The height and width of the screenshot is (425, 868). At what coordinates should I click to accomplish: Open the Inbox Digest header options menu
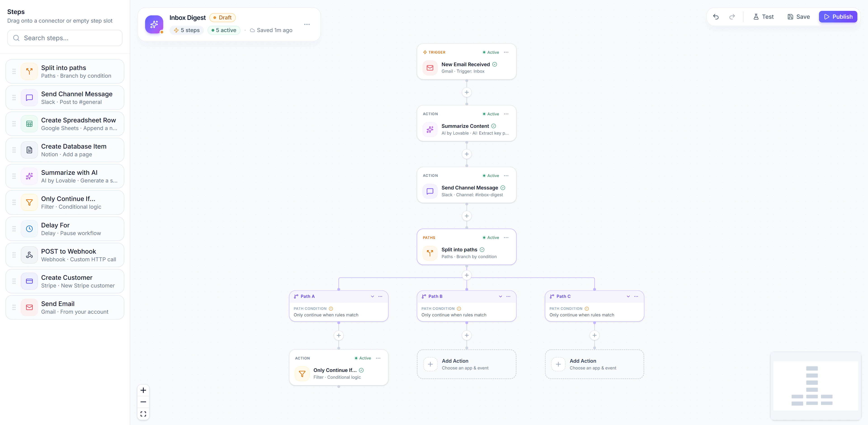307,24
